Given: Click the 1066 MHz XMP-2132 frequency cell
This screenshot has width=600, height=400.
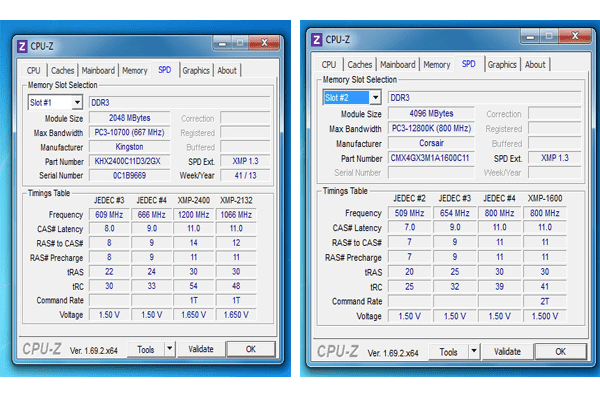Looking at the screenshot, I should (x=236, y=215).
